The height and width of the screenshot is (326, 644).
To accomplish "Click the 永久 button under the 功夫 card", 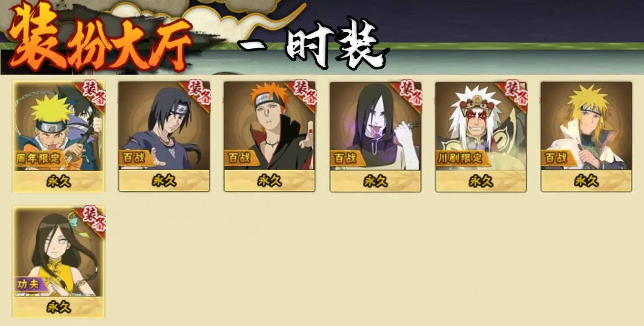I will (59, 307).
